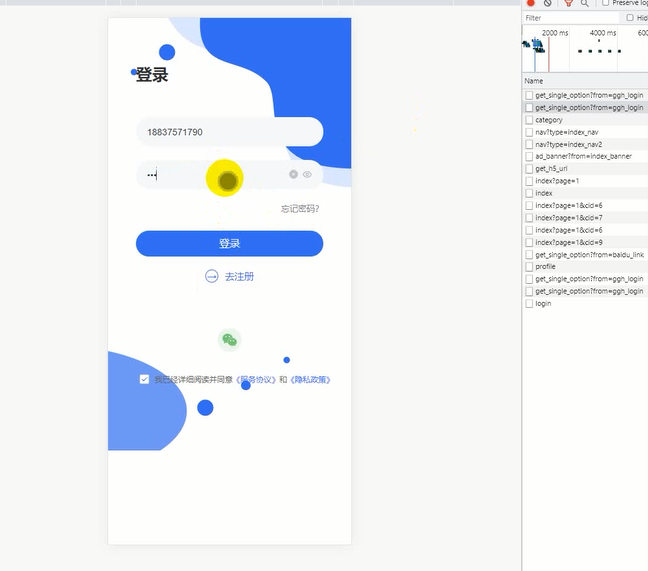Click the phone number input field

229,132
